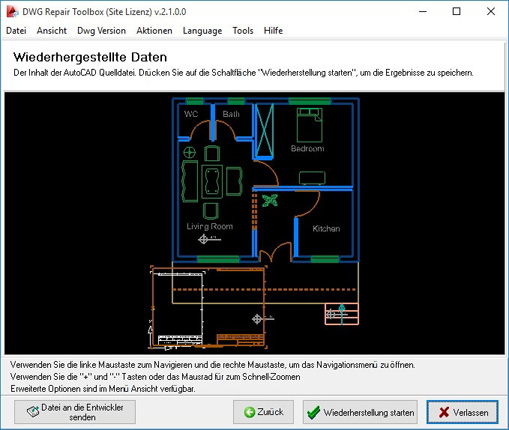This screenshot has width=509, height=430.
Task: Open the Aktionen menu
Action: pyautogui.click(x=154, y=31)
